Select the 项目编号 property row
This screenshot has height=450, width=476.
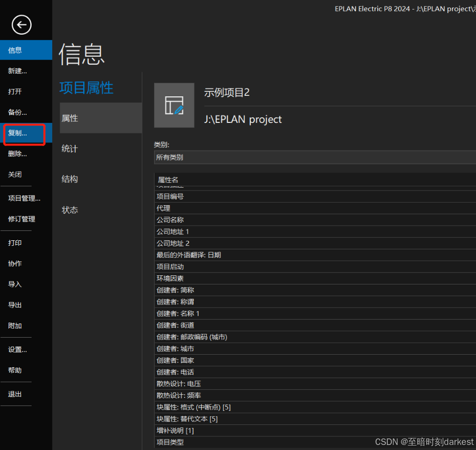315,197
